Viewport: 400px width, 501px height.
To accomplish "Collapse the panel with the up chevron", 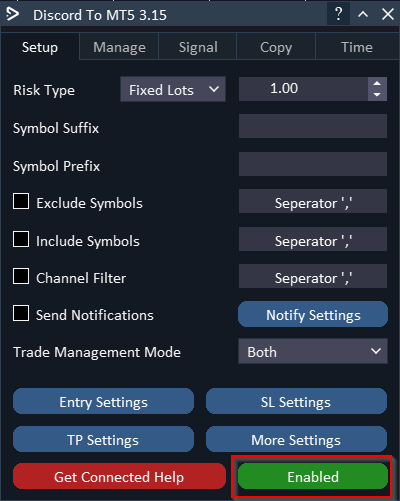I will tap(363, 14).
